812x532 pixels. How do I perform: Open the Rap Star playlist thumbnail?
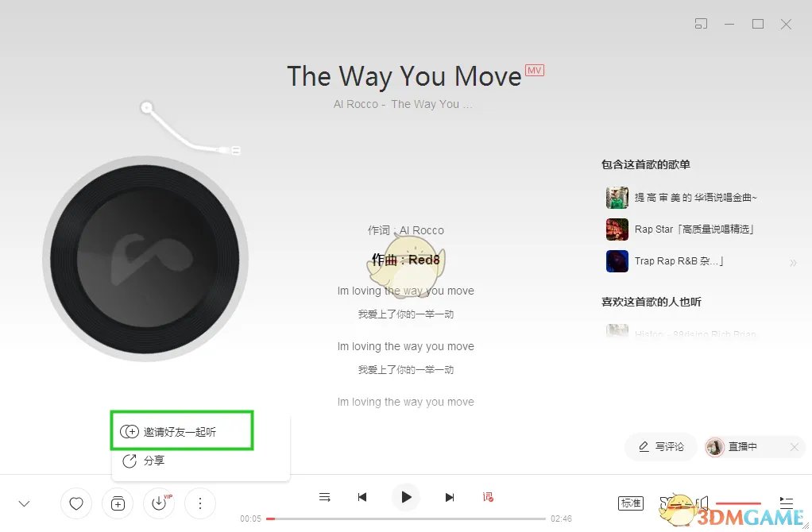tap(617, 229)
